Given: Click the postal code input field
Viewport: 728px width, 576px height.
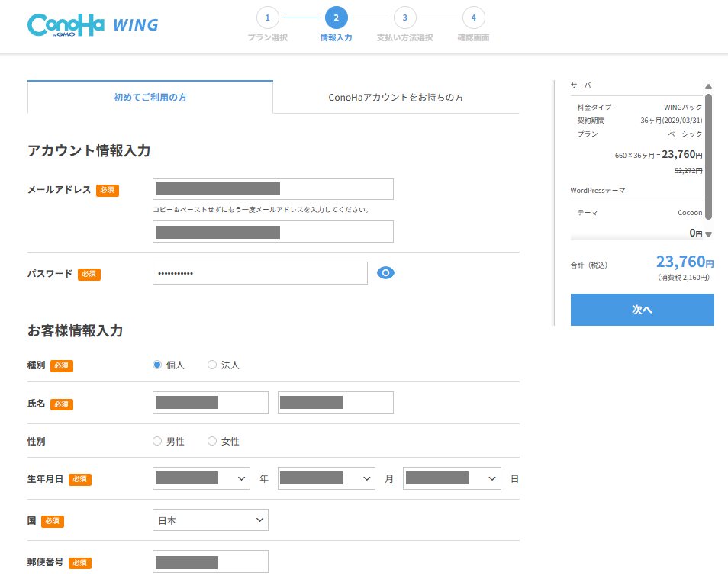Looking at the screenshot, I should tap(210, 562).
